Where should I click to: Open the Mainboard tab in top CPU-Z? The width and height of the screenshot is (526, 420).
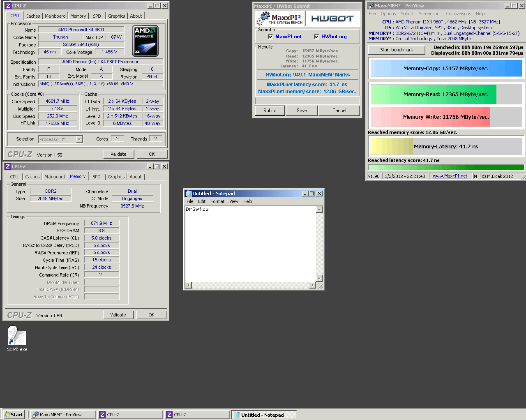coord(55,16)
